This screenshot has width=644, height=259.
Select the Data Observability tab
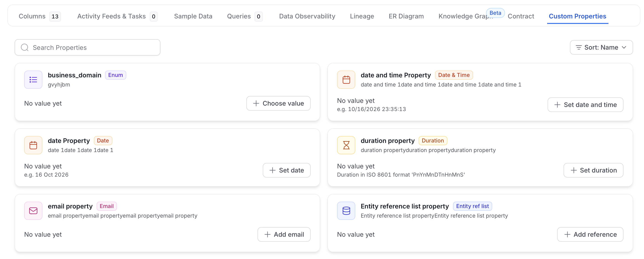pos(307,16)
